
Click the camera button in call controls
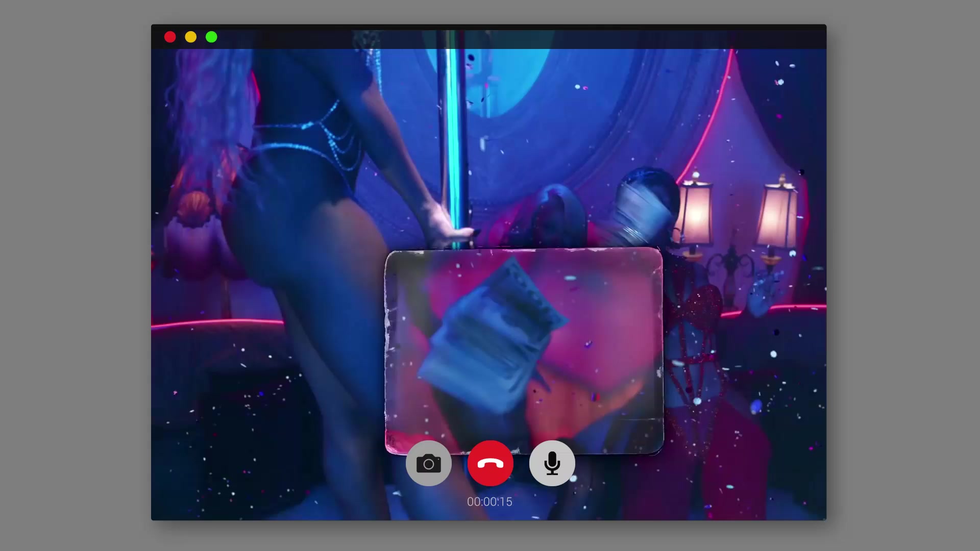coord(429,463)
